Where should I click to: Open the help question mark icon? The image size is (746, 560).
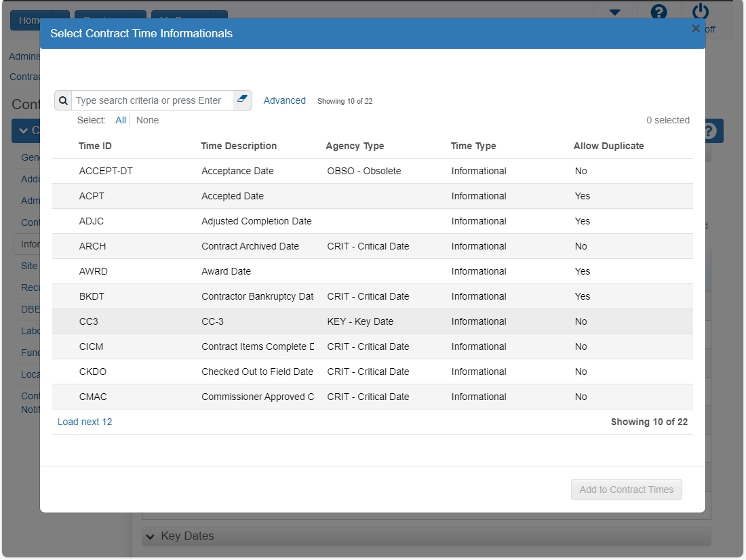(x=659, y=12)
